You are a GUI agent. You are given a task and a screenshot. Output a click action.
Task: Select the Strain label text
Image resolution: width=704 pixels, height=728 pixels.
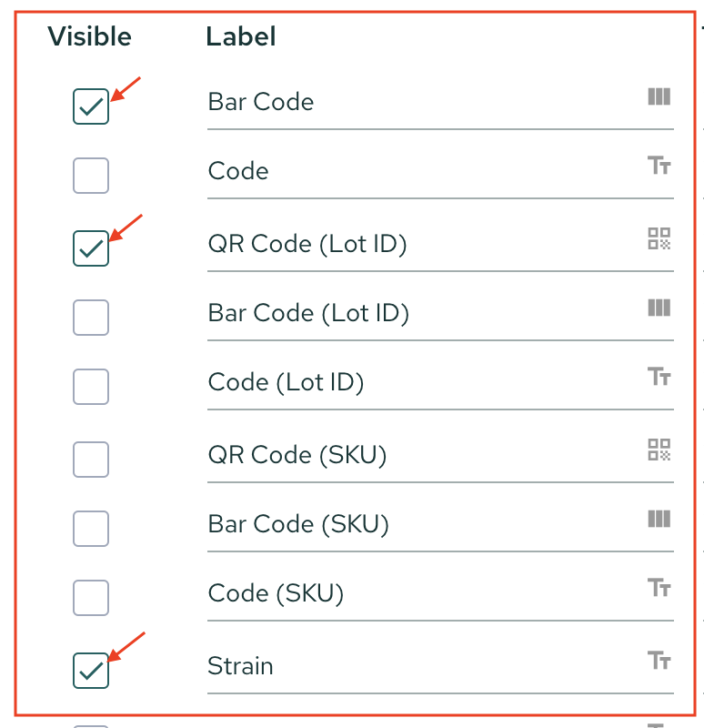pyautogui.click(x=239, y=666)
